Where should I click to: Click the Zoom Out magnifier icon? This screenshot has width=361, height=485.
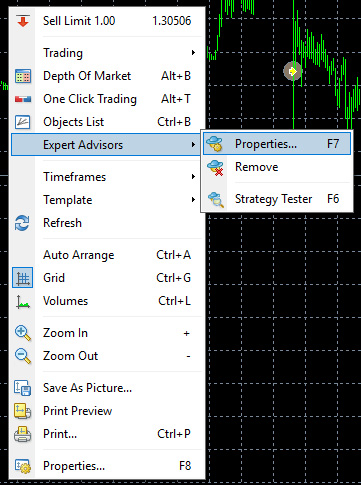23,356
